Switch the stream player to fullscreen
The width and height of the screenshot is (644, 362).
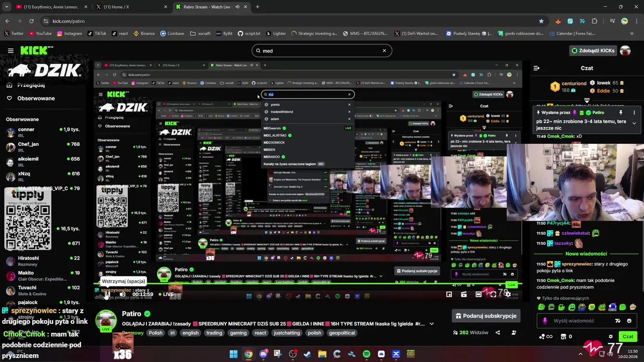click(x=493, y=295)
